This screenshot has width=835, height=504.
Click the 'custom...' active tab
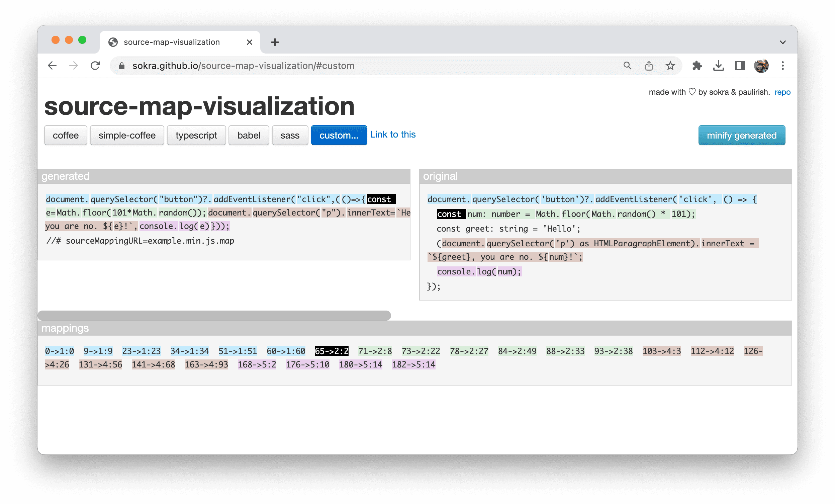[339, 135]
